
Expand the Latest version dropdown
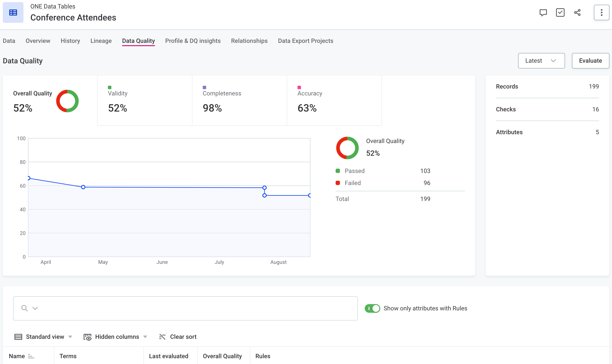coord(541,61)
